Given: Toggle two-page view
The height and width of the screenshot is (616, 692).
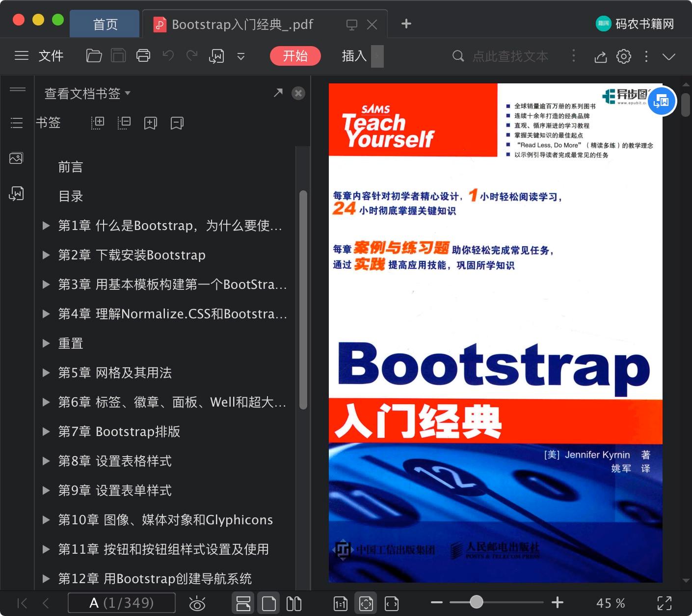Looking at the screenshot, I should click(x=294, y=603).
